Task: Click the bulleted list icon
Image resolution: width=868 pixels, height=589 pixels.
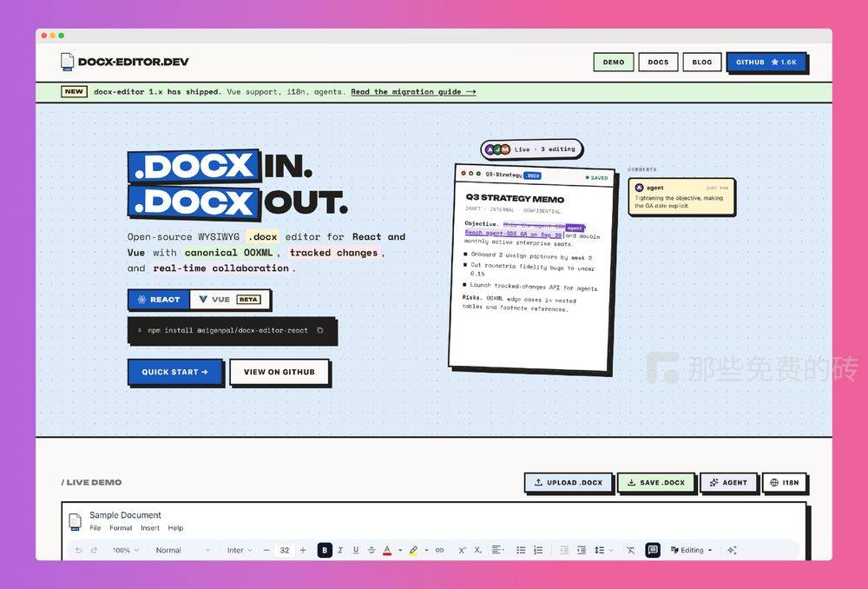Action: (521, 550)
